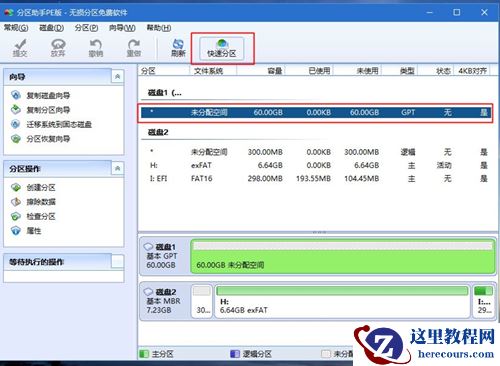500x366 pixels.
Task: Sort by the 未使用 column header
Action: pyautogui.click(x=357, y=71)
